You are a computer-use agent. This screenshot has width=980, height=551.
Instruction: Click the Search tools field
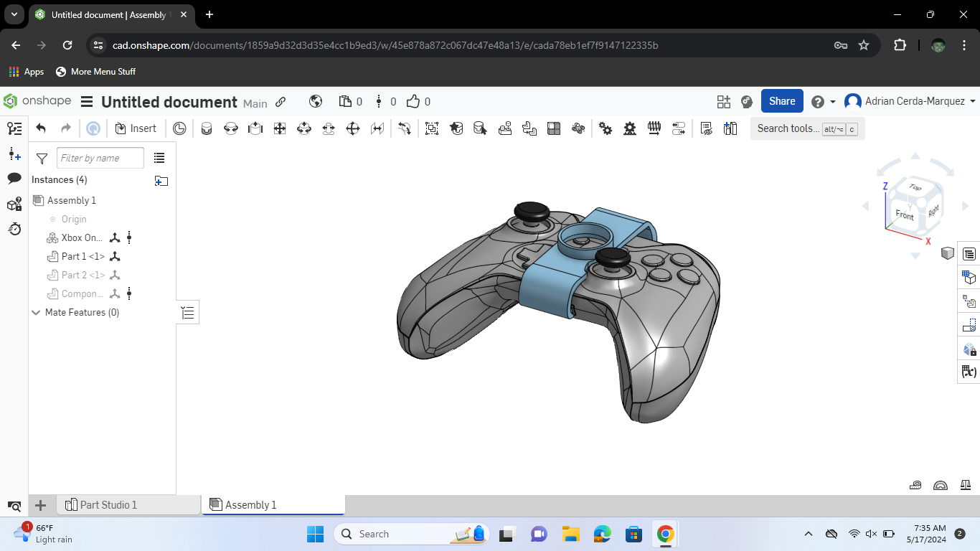pyautogui.click(x=807, y=128)
